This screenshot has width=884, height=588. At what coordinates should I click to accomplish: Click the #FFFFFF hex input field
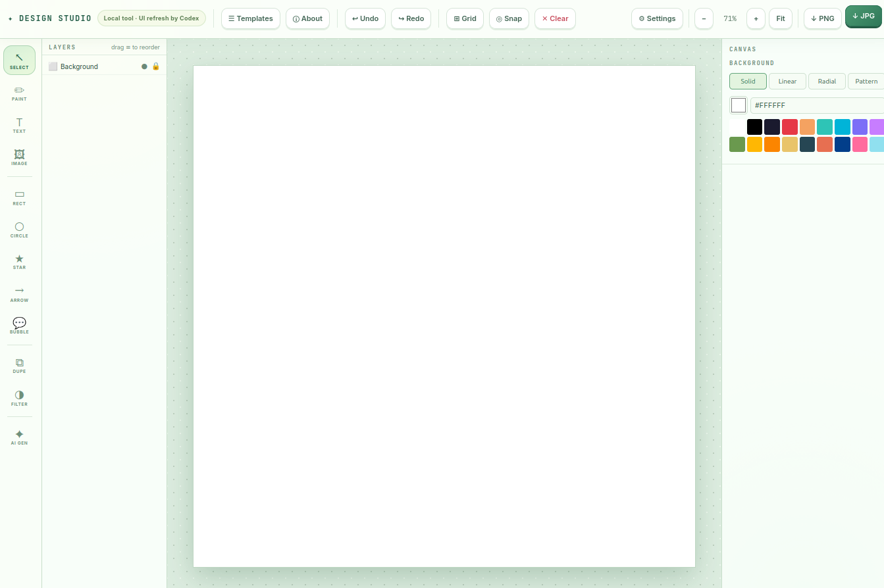pyautogui.click(x=817, y=105)
